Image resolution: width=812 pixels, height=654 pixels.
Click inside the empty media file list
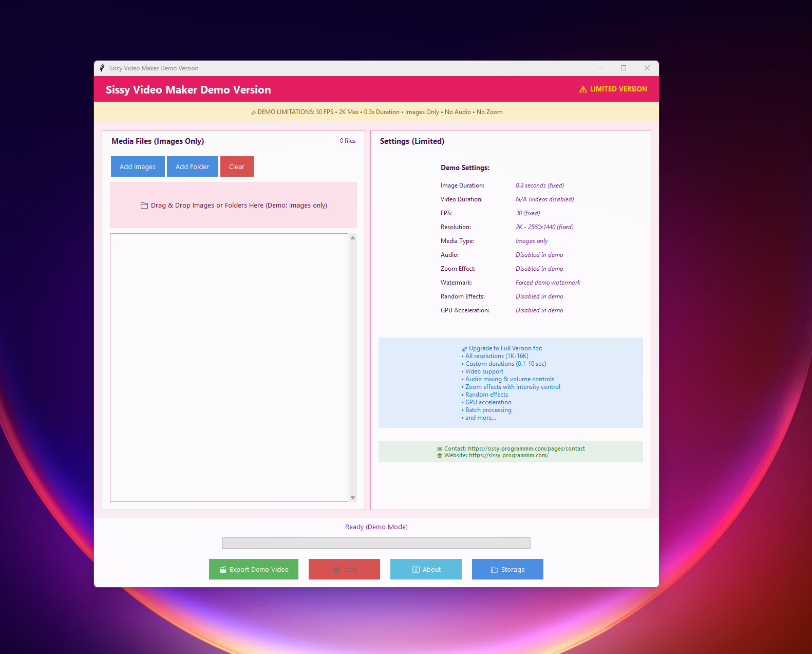coord(229,367)
